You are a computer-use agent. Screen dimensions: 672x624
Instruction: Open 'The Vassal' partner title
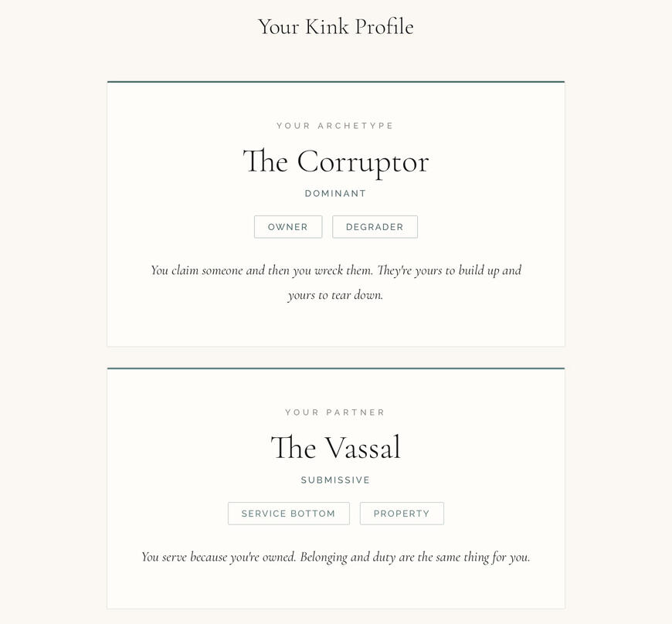(335, 449)
